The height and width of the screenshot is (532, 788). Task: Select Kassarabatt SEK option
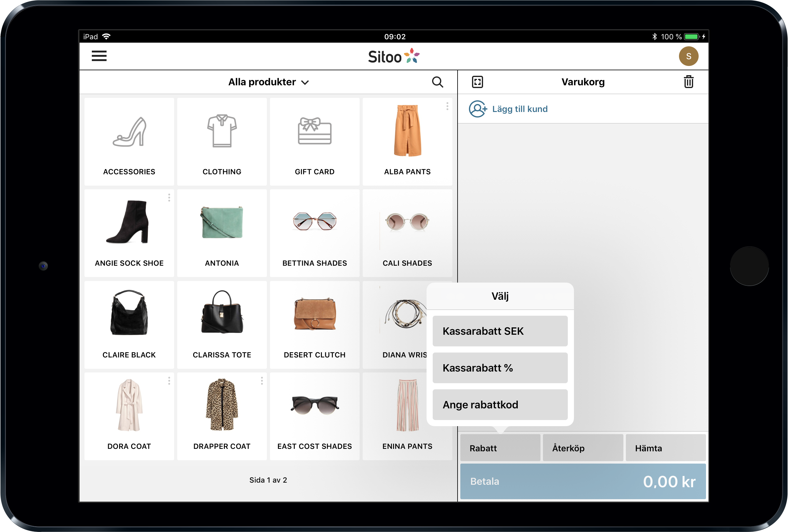coord(500,331)
